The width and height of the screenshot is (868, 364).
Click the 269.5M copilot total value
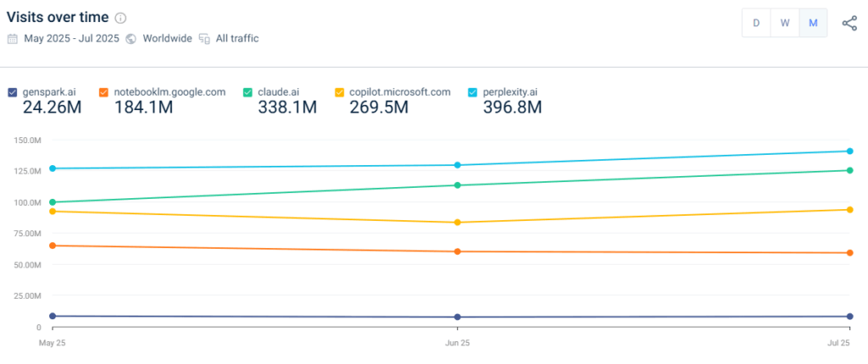[x=379, y=108]
